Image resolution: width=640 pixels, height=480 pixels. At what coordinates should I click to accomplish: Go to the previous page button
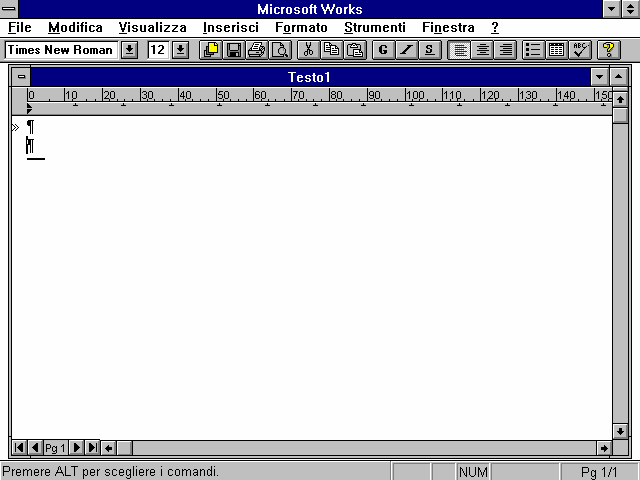click(x=35, y=448)
